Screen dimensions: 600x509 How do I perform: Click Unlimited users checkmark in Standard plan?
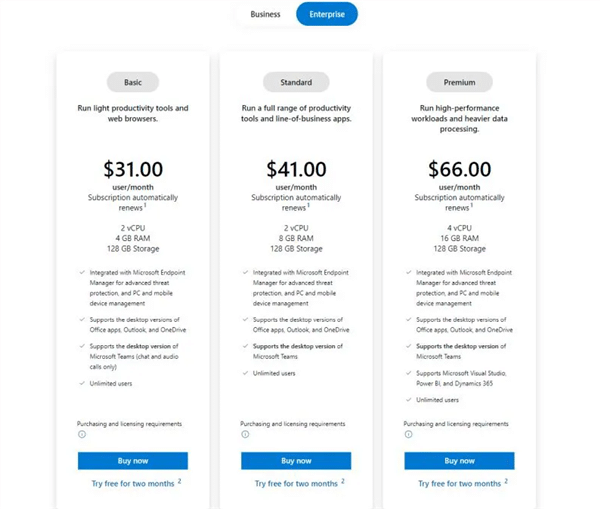246,373
